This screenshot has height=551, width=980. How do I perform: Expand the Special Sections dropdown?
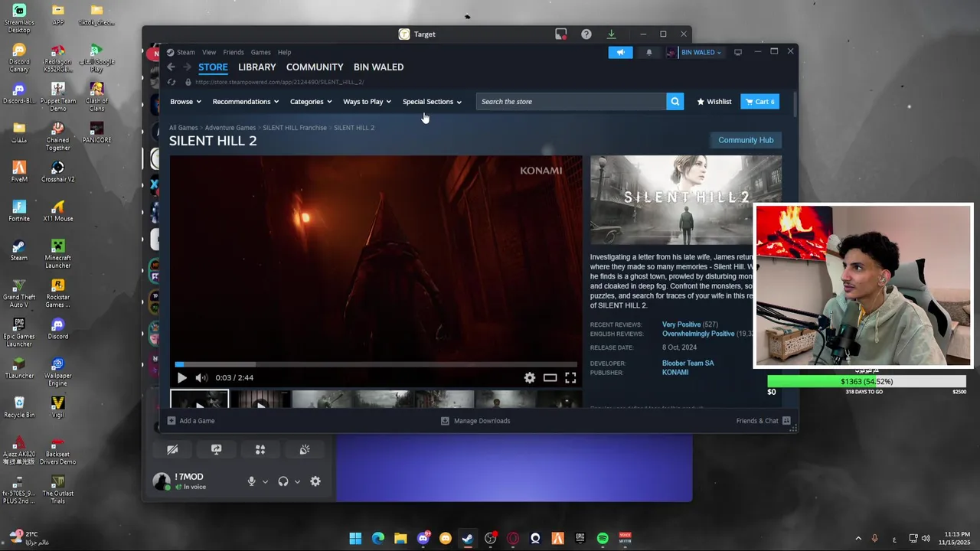(432, 102)
